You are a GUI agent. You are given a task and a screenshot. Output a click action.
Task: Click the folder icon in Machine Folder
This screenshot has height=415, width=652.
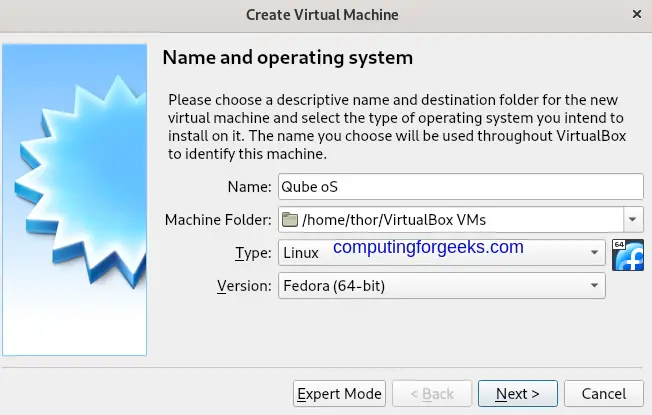click(x=290, y=220)
